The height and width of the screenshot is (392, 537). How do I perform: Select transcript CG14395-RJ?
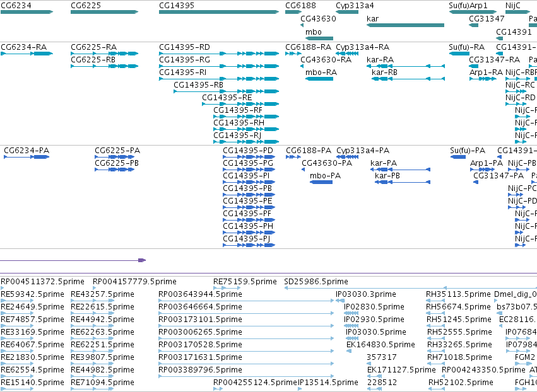coord(237,135)
